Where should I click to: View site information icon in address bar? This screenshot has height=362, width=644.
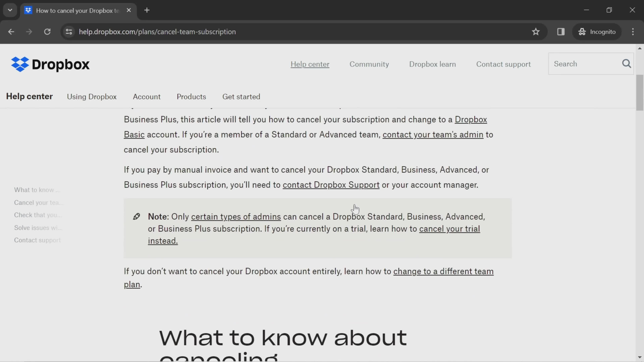pos(69,32)
